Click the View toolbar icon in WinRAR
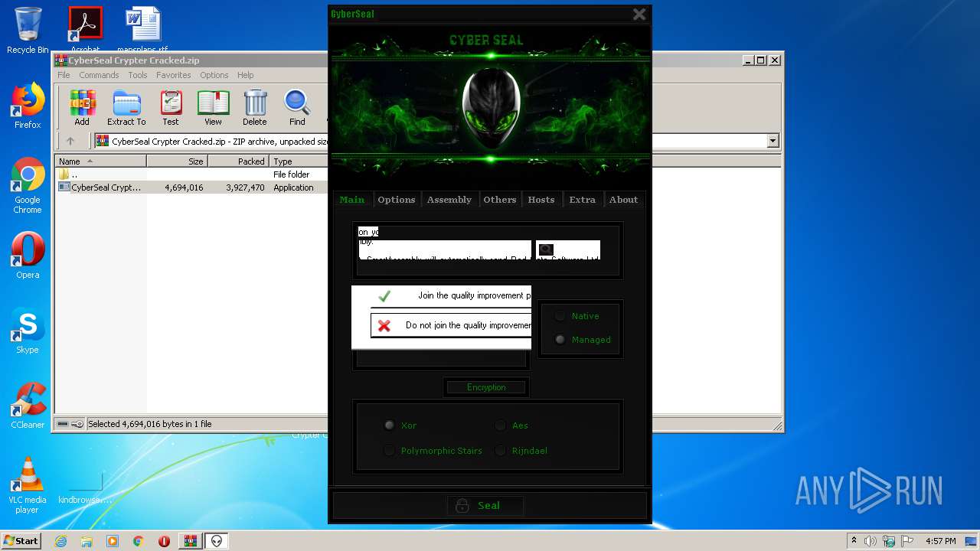The height and width of the screenshot is (551, 980). tap(213, 107)
